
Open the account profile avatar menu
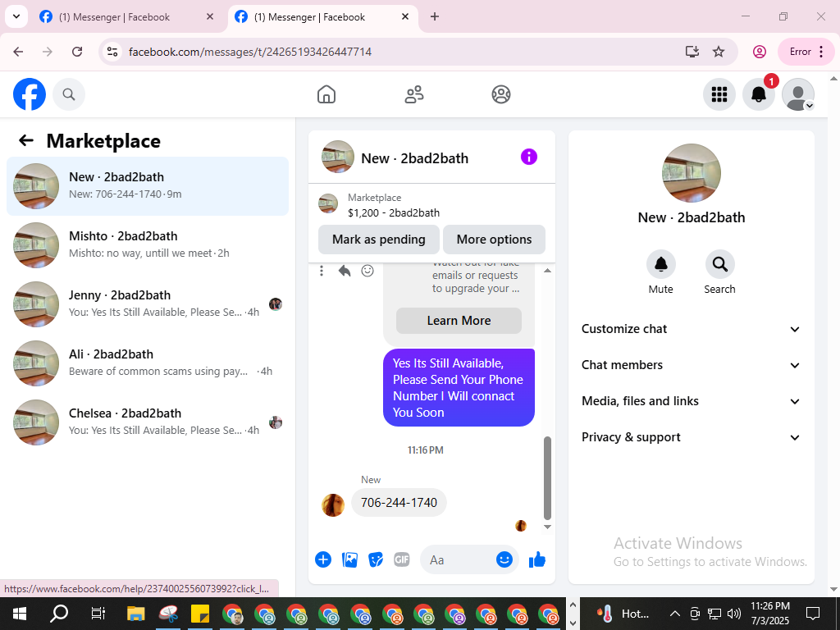[x=798, y=94]
